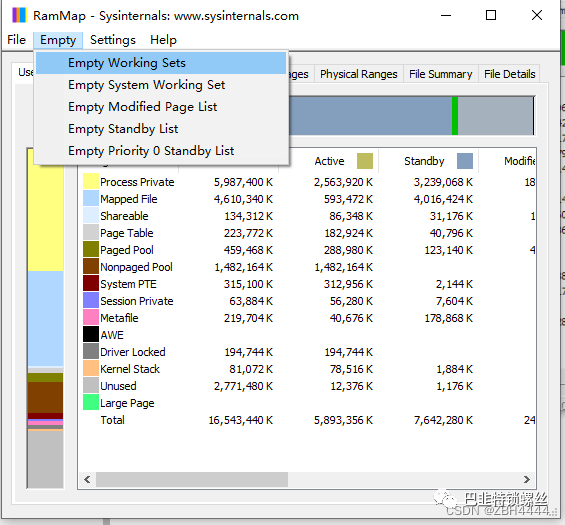Click the Large Page green swatch
This screenshot has width=565, height=525.
(x=91, y=402)
